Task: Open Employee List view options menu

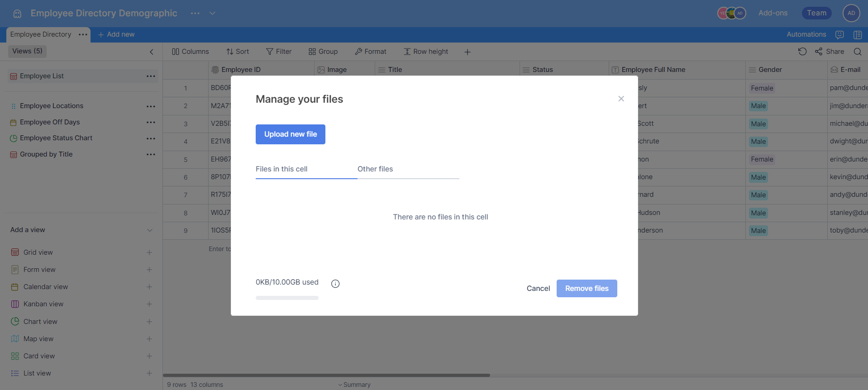Action: pyautogui.click(x=151, y=76)
